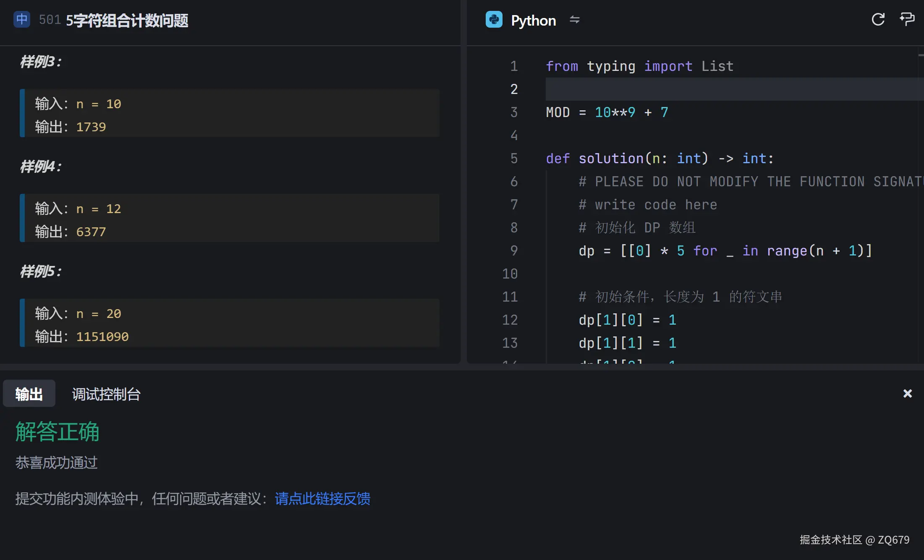
Task: Click the Python label to change language
Action: tap(533, 20)
